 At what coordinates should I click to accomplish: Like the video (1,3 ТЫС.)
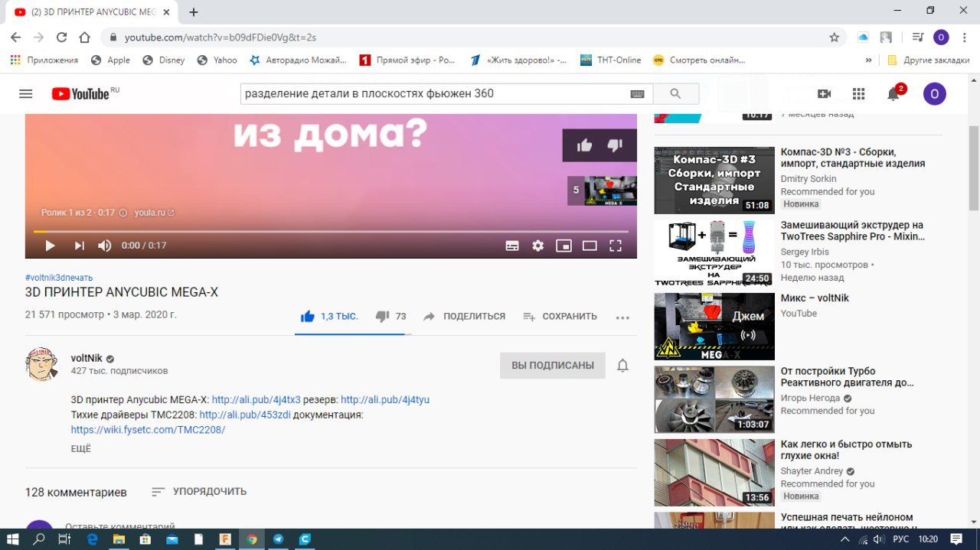(x=329, y=316)
